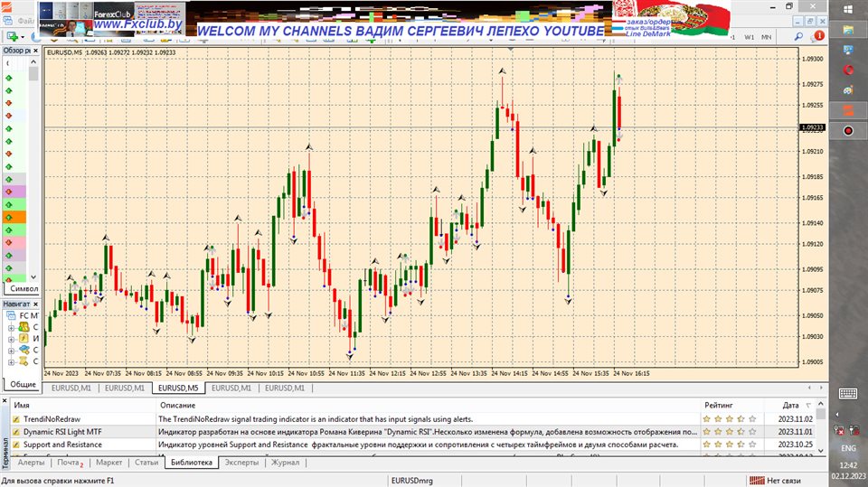This screenshot has height=487, width=868.
Task: Open the Символ tab in Market Watch
Action: (x=24, y=288)
